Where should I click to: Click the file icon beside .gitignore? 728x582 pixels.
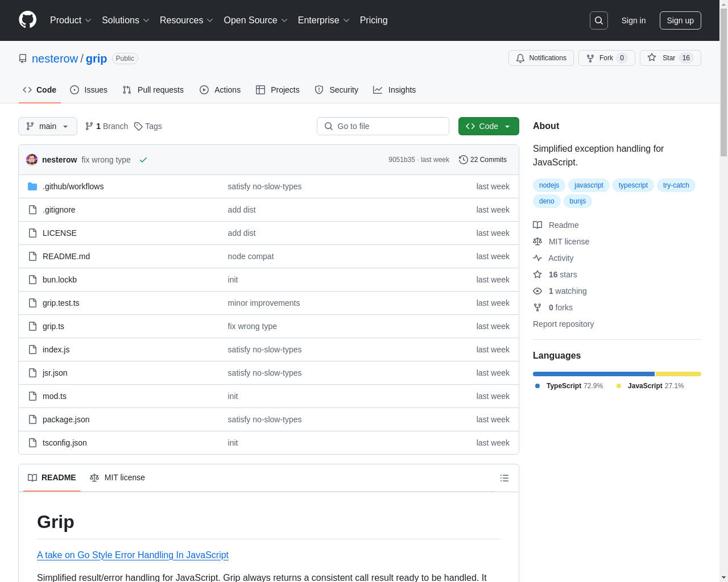[32, 210]
